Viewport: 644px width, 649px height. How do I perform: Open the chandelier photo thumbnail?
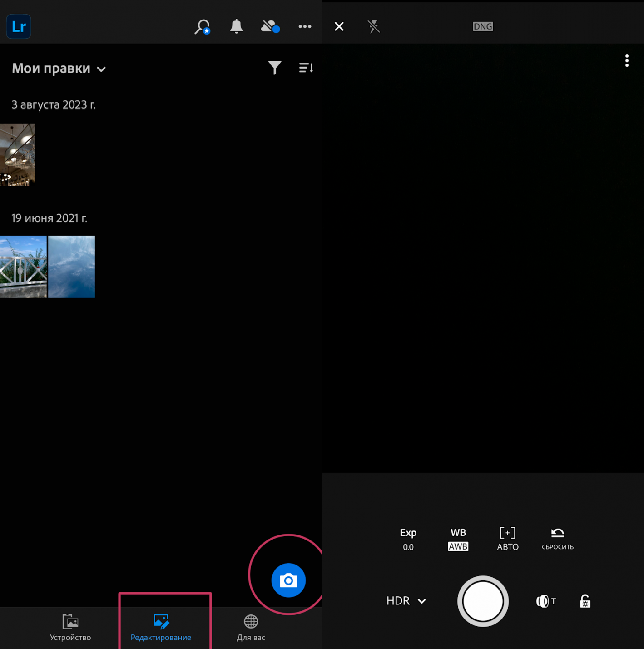17,154
